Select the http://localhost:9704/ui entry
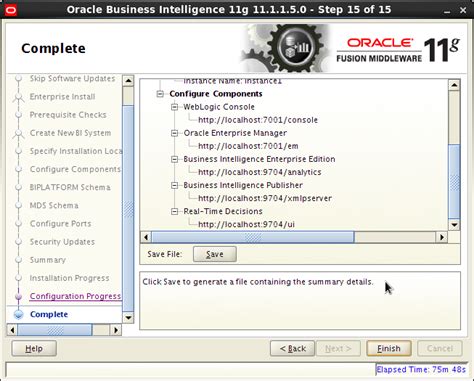The image size is (474, 381). point(246,224)
